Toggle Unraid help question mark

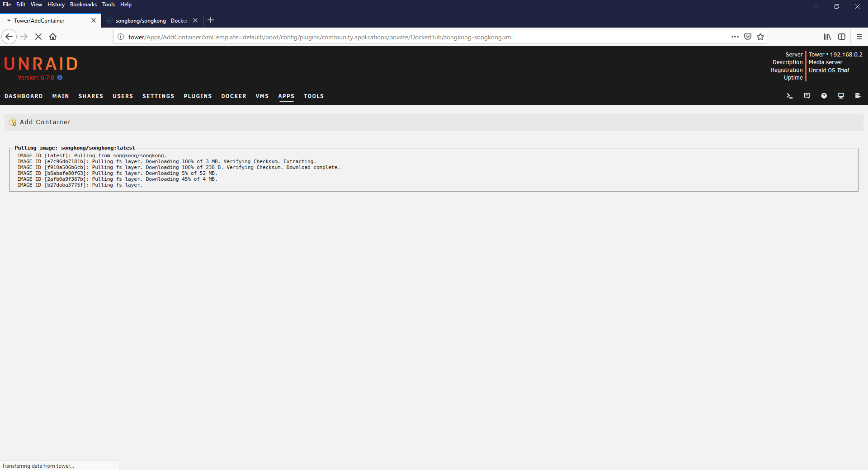pos(824,96)
